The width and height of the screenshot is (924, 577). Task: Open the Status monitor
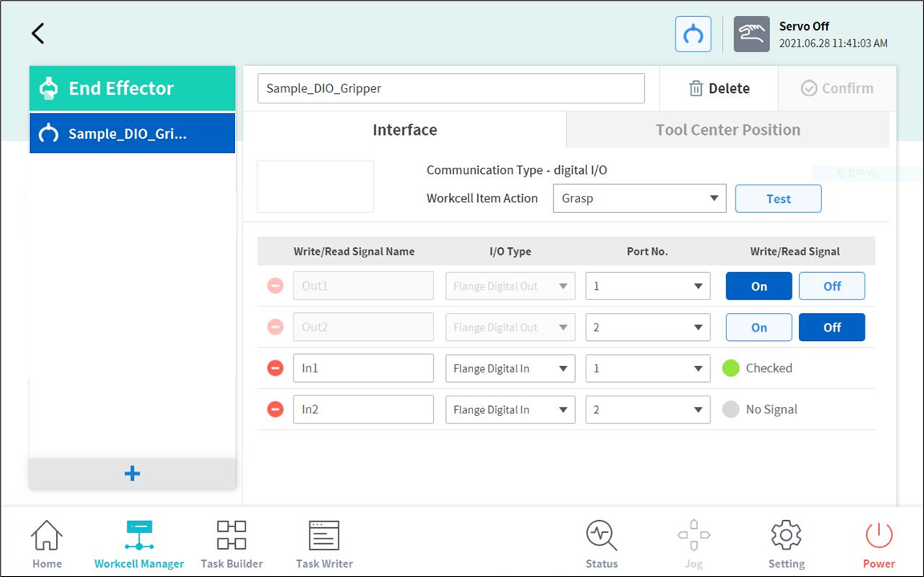coord(602,544)
